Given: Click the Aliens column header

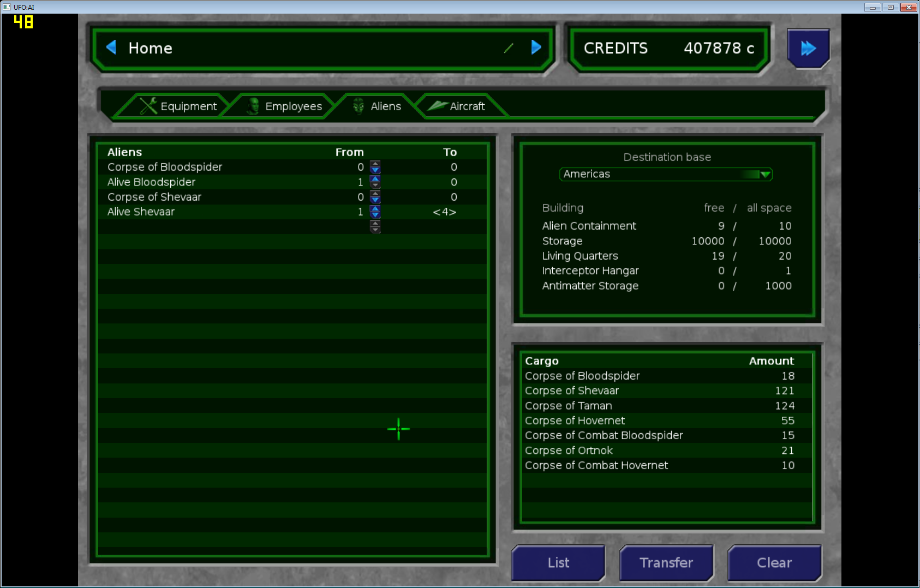Looking at the screenshot, I should (124, 152).
